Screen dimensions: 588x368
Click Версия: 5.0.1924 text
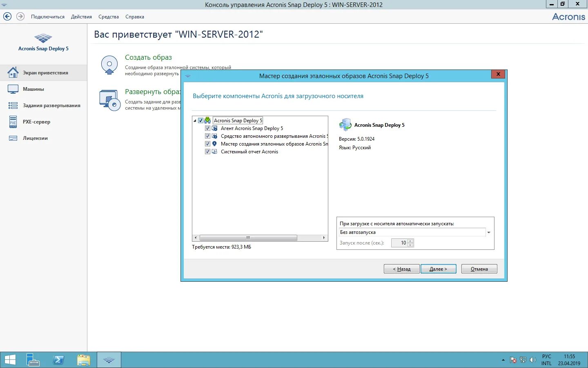(x=356, y=139)
